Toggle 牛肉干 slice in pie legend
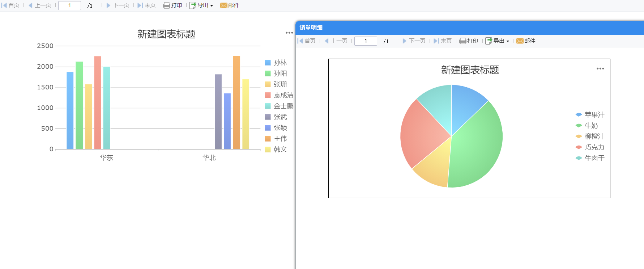Viewport: 644px width, 269px height. (x=590, y=158)
